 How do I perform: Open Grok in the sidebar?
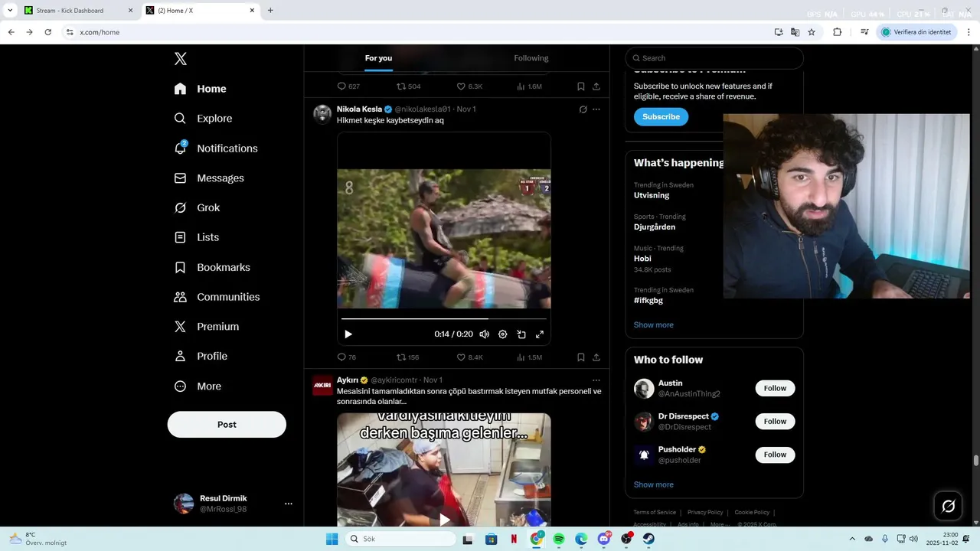coord(197,208)
